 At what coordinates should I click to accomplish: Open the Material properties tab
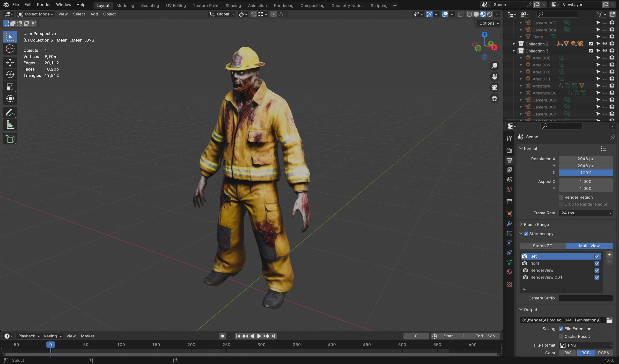509,272
